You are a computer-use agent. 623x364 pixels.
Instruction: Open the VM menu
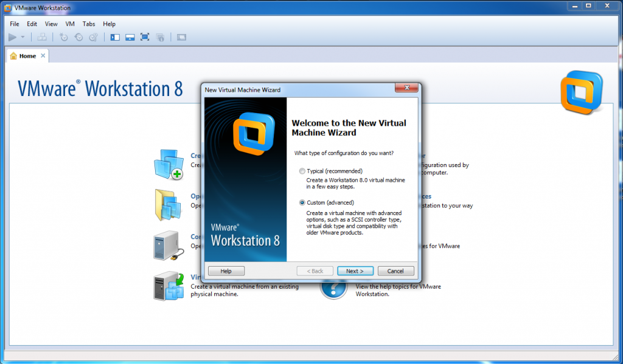tap(70, 24)
